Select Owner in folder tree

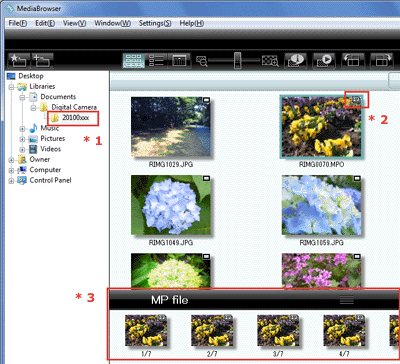(40, 159)
